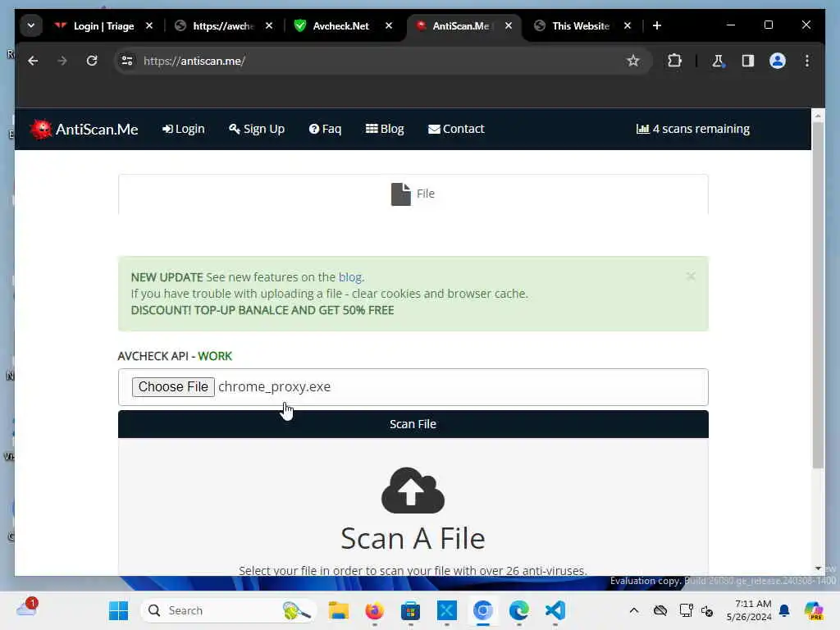Screen dimensions: 840x630
Task: Close the This Website tab
Action: pyautogui.click(x=628, y=25)
